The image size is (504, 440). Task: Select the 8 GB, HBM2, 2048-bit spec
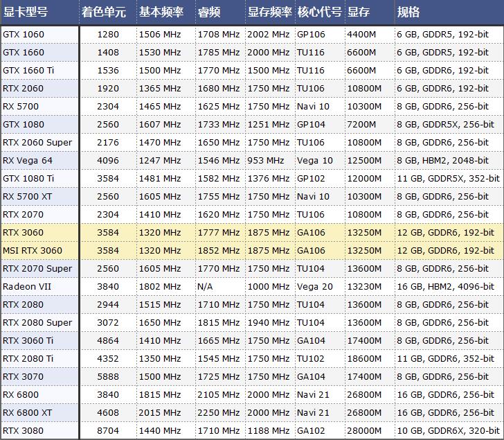click(442, 161)
